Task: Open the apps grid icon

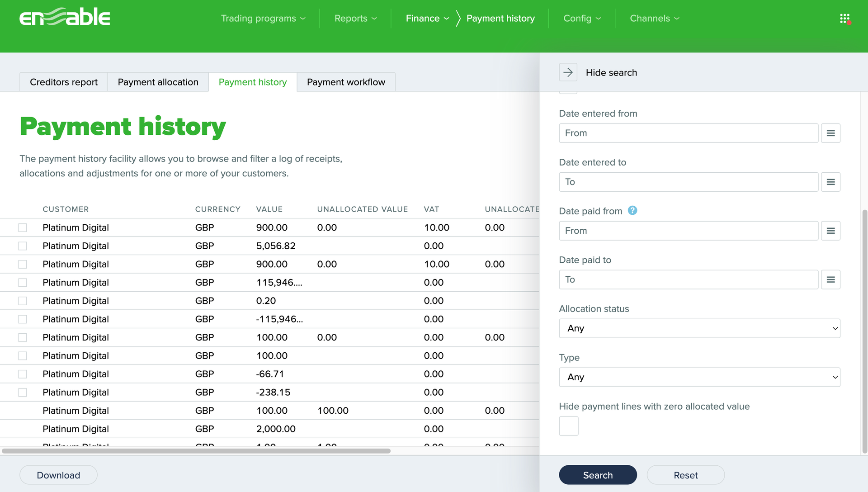Action: (x=844, y=19)
